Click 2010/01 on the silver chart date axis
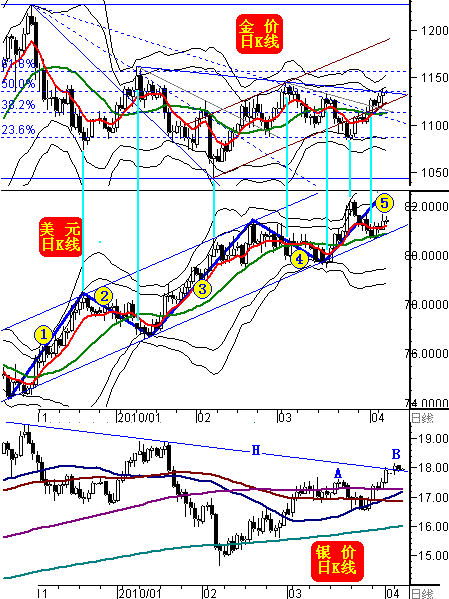Image resolution: width=449 pixels, height=599 pixels. coord(140,594)
